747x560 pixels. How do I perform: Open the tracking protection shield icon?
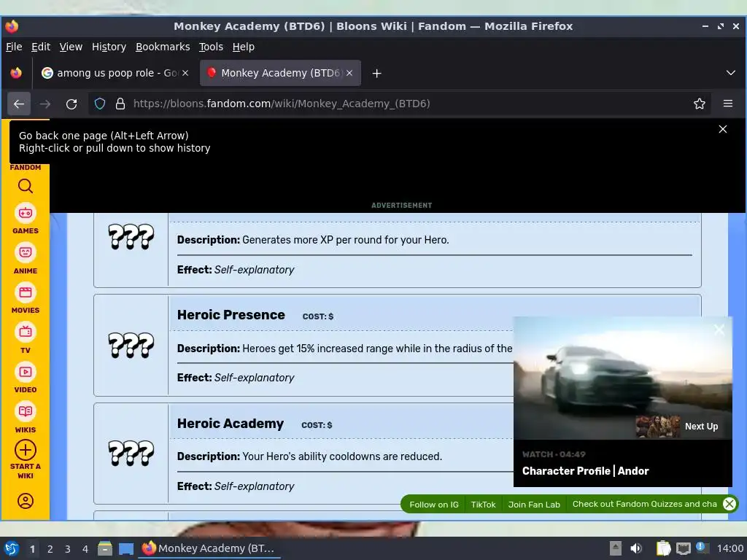(99, 104)
